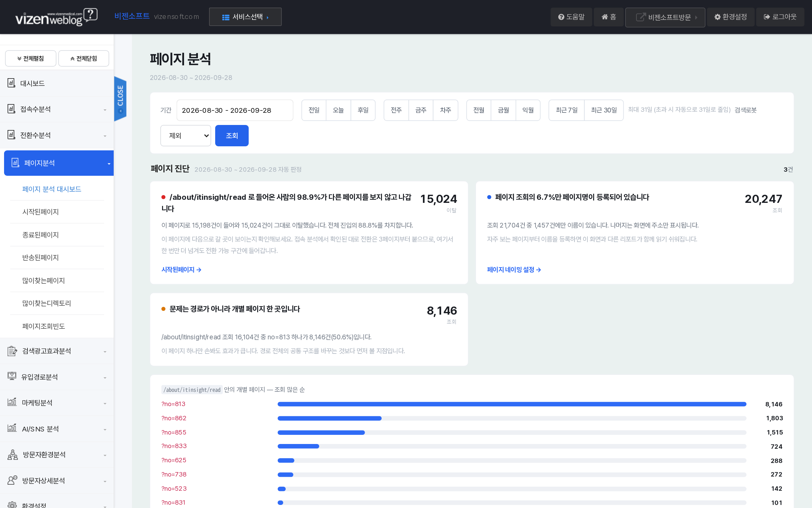Select the 오늘 period button
This screenshot has height=508, width=812.
tap(338, 110)
